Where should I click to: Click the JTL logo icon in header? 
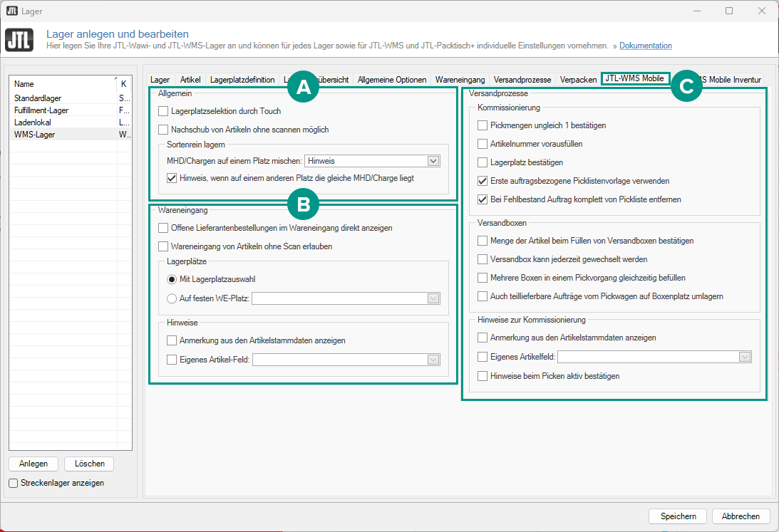(x=19, y=40)
